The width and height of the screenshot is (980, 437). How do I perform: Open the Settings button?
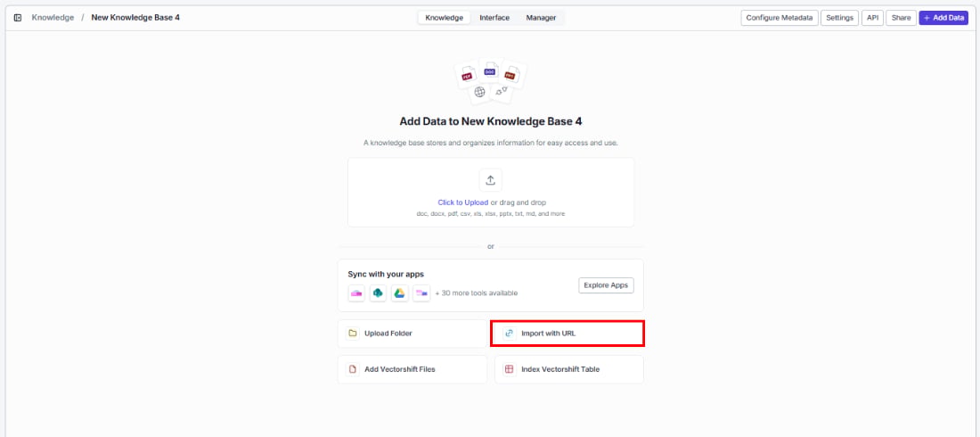[x=839, y=18]
